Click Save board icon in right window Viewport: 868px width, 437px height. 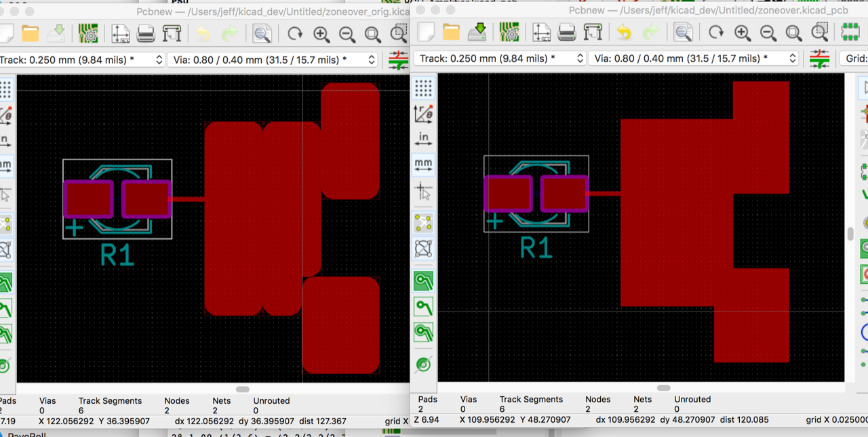[477, 32]
